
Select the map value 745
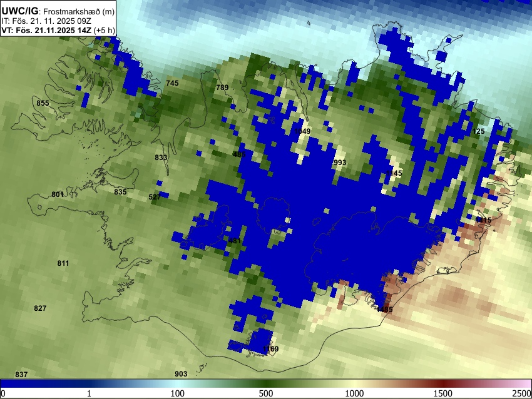click(172, 83)
